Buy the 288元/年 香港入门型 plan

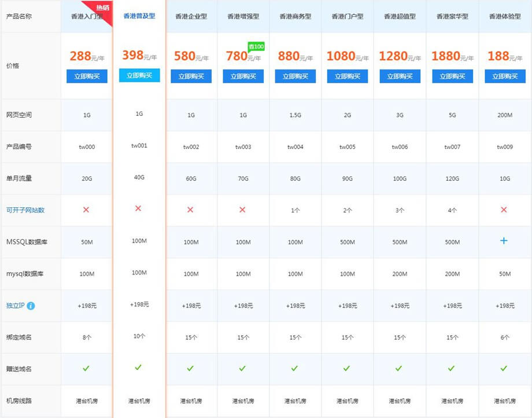(x=87, y=76)
